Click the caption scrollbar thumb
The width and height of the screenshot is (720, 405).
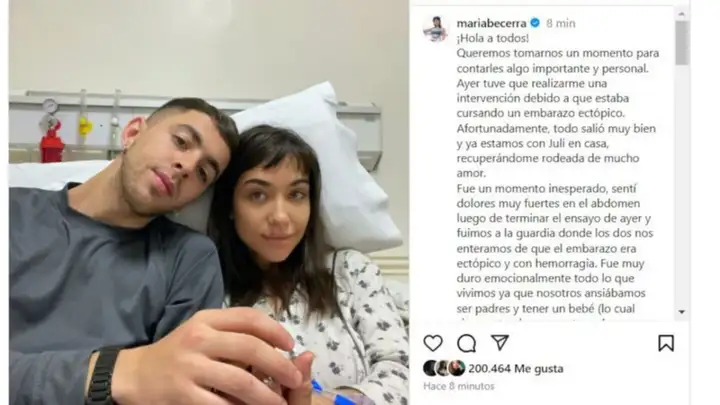tap(681, 43)
